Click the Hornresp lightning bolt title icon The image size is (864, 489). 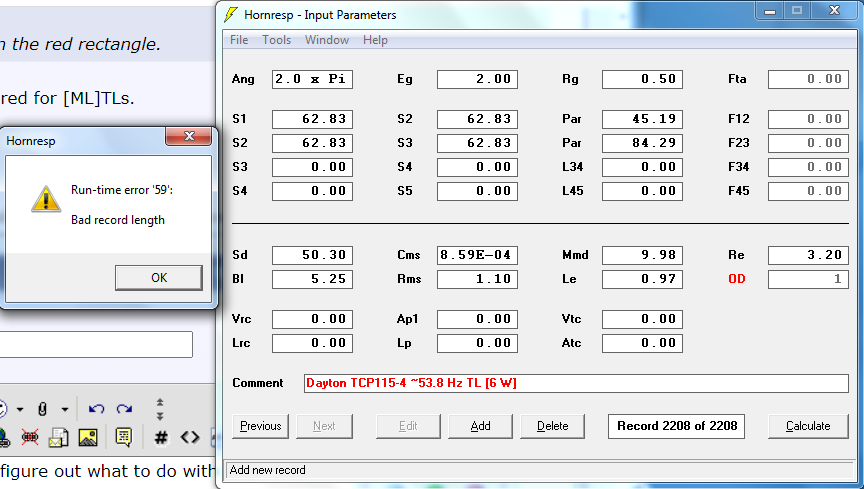(231, 14)
